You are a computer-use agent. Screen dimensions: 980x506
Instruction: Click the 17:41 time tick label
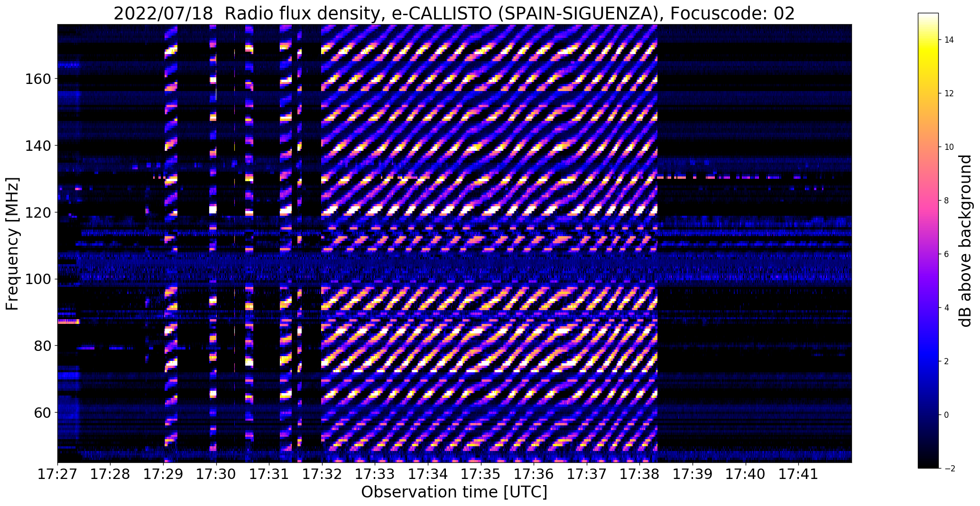pos(799,474)
